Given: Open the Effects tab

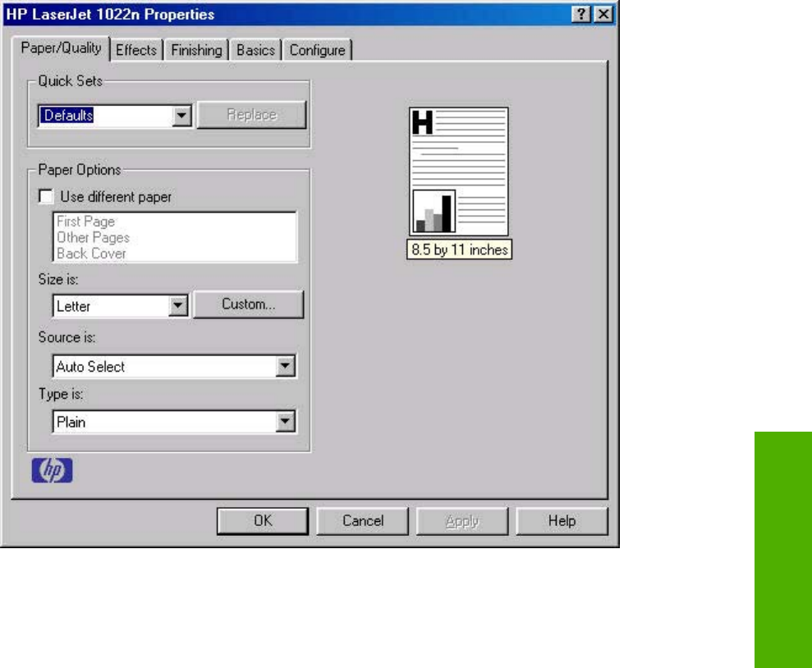Looking at the screenshot, I should [x=136, y=50].
